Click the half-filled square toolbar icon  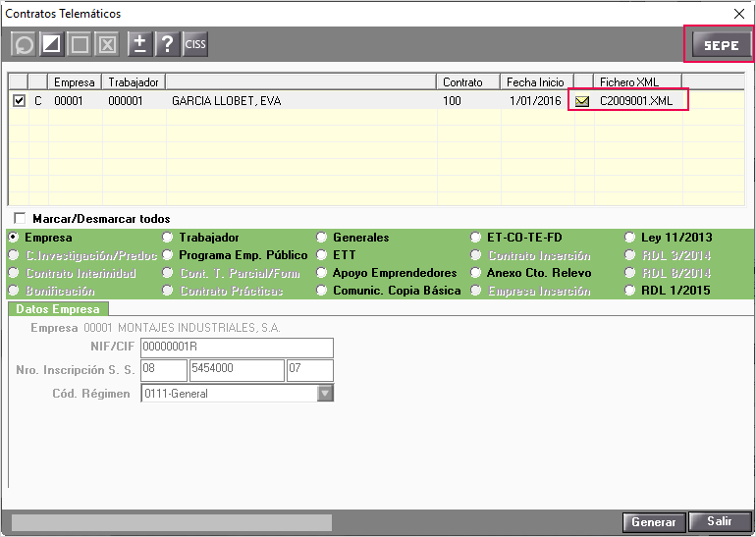tap(52, 44)
